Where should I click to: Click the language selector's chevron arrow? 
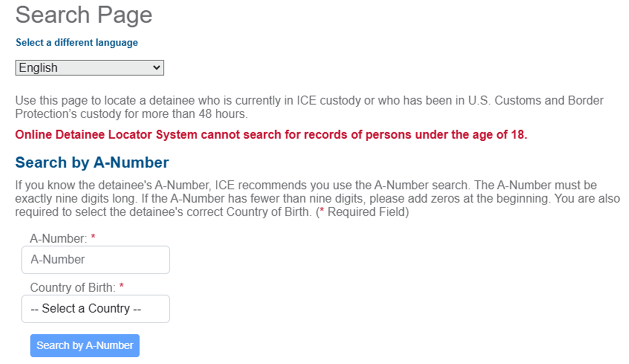(156, 68)
